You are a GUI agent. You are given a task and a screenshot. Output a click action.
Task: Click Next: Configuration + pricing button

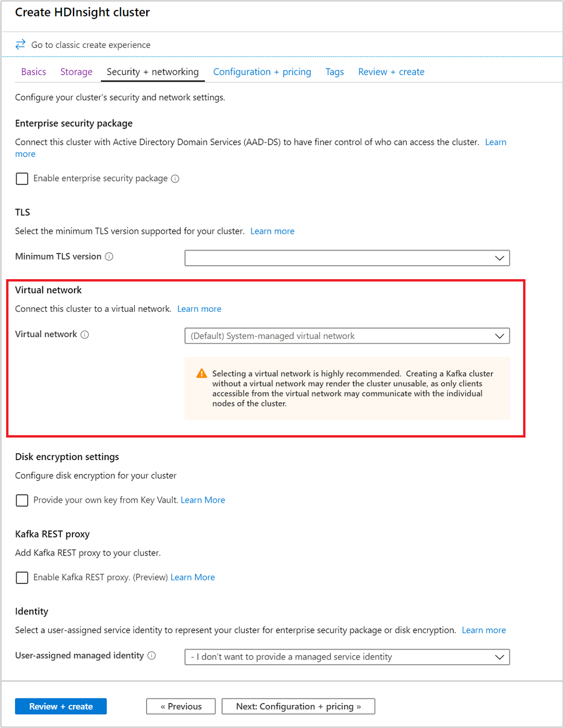(298, 706)
